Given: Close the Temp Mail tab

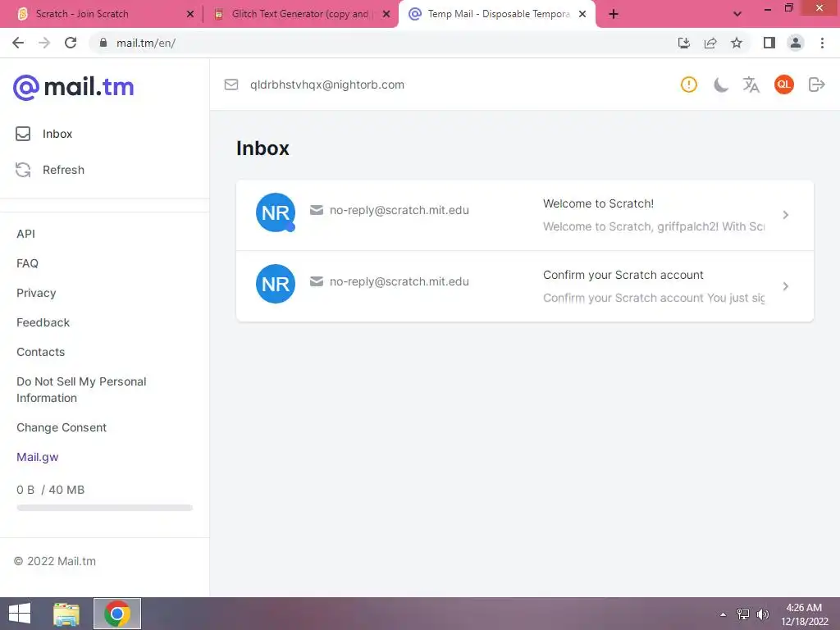Looking at the screenshot, I should (x=582, y=14).
